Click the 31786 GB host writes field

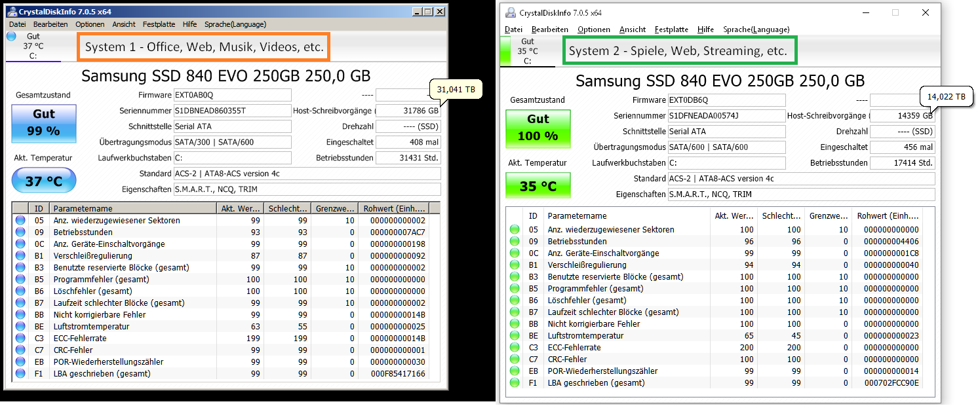[408, 111]
